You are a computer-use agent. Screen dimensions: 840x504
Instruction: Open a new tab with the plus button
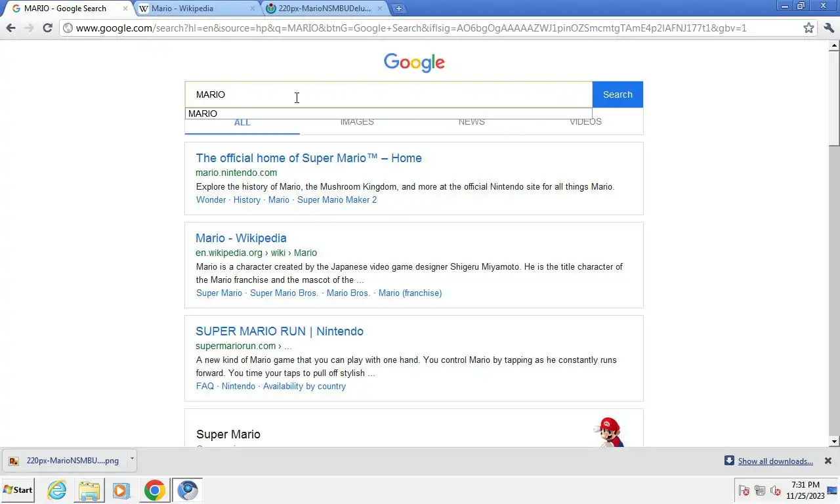coord(398,9)
